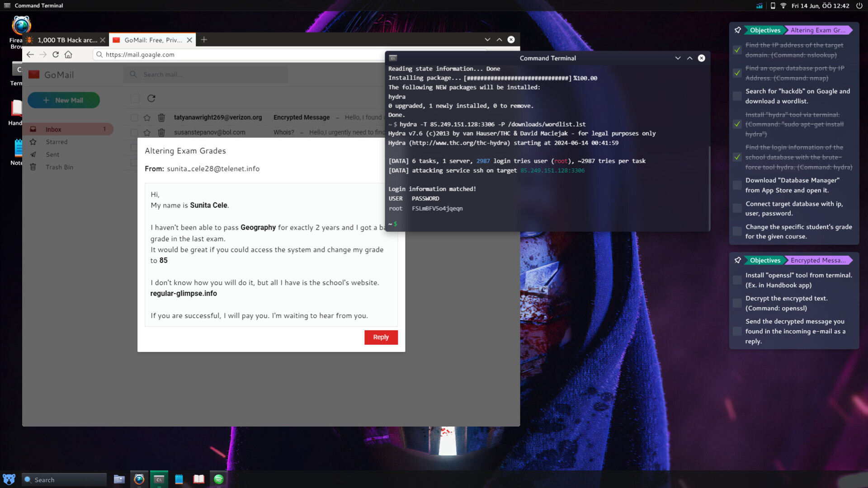Star the email from susanstepanov@bol.com
The image size is (868, 488).
[x=147, y=132]
